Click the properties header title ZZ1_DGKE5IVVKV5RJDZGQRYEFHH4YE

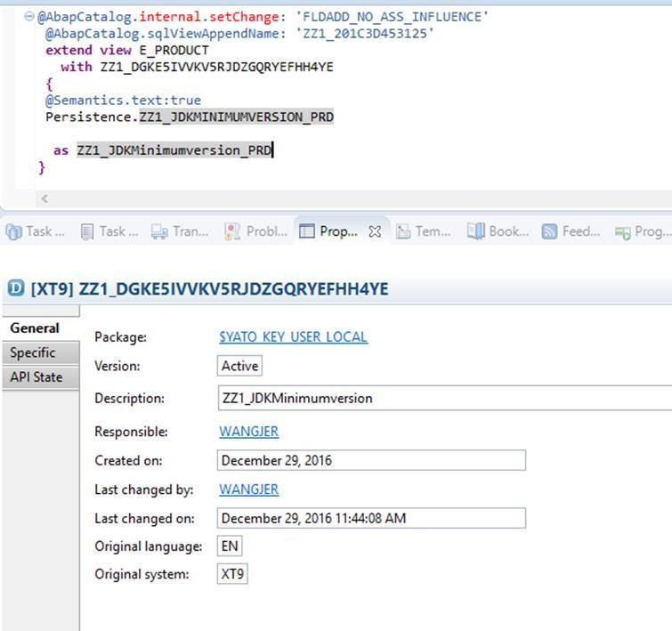(x=233, y=289)
